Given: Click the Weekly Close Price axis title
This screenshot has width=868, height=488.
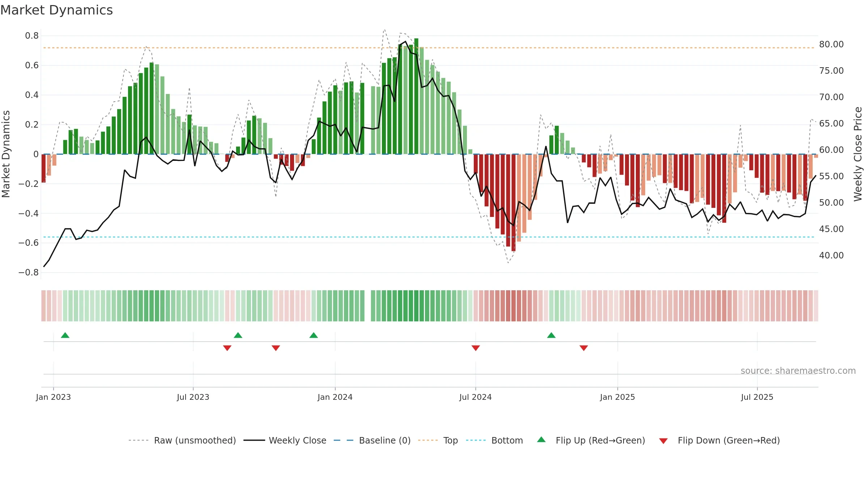Looking at the screenshot, I should pos(858,154).
